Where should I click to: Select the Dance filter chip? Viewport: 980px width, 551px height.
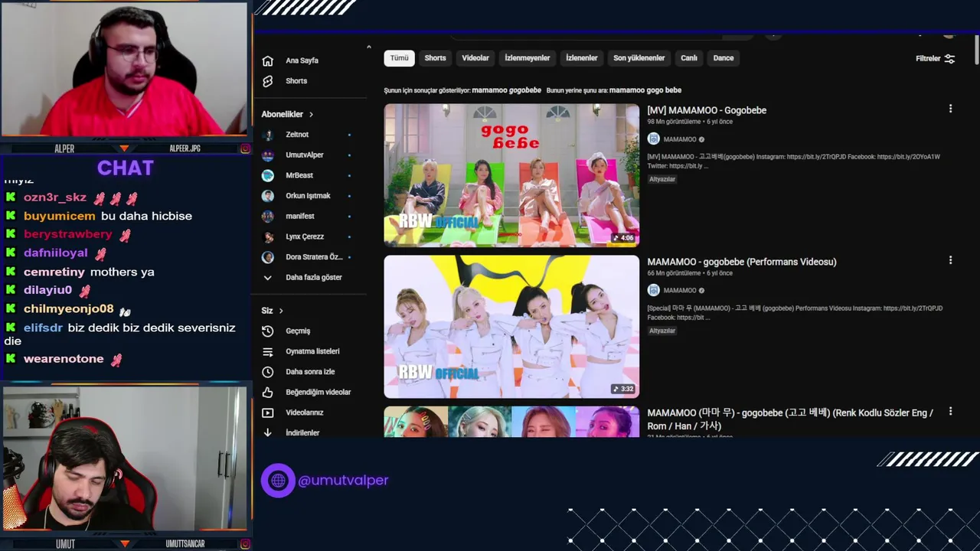click(x=724, y=58)
